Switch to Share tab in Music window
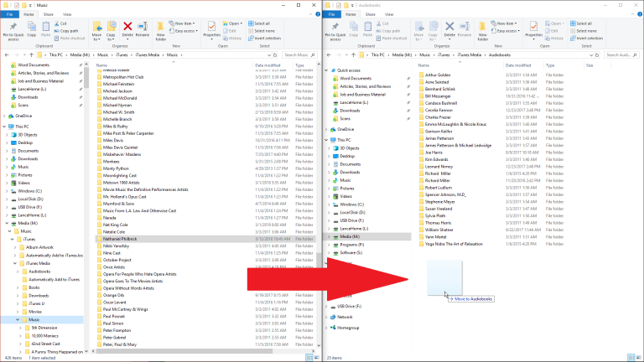The height and width of the screenshot is (362, 644). [48, 14]
